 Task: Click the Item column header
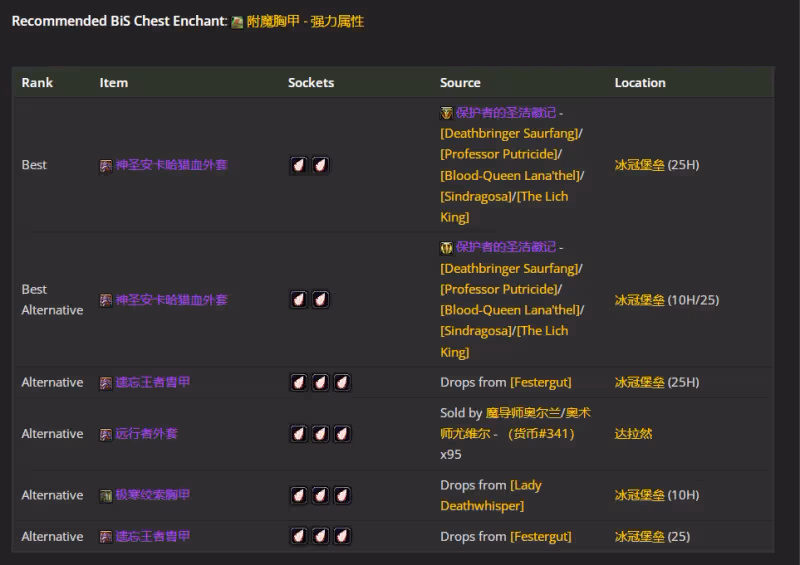(114, 83)
